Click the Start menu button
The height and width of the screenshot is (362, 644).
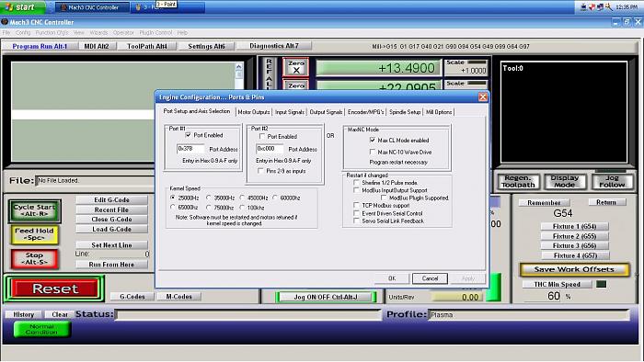tap(22, 7)
